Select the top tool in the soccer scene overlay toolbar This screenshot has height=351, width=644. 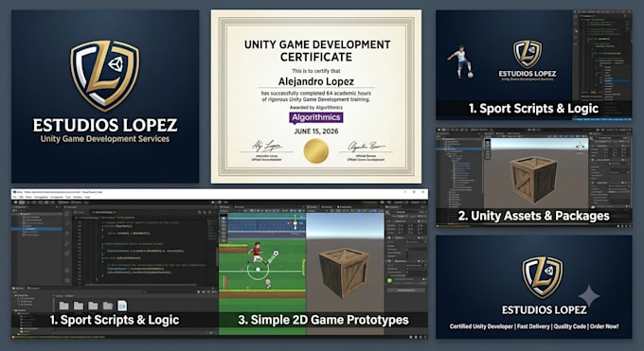pos(224,219)
